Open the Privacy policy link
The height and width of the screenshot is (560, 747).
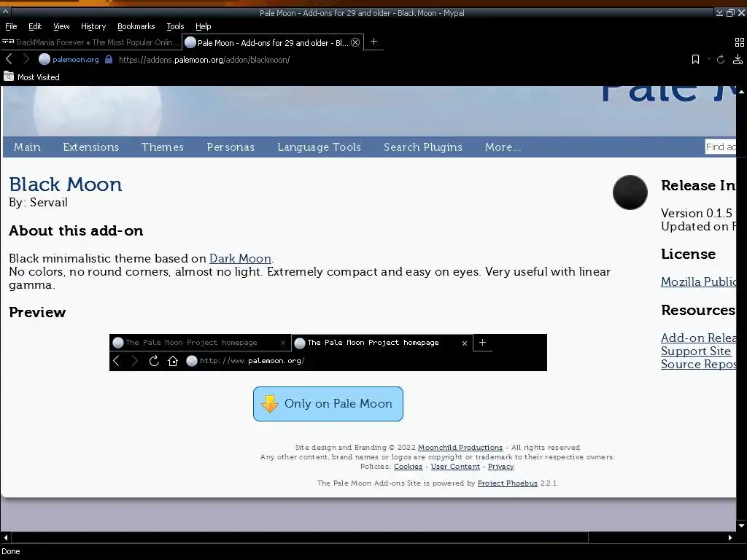[500, 467]
